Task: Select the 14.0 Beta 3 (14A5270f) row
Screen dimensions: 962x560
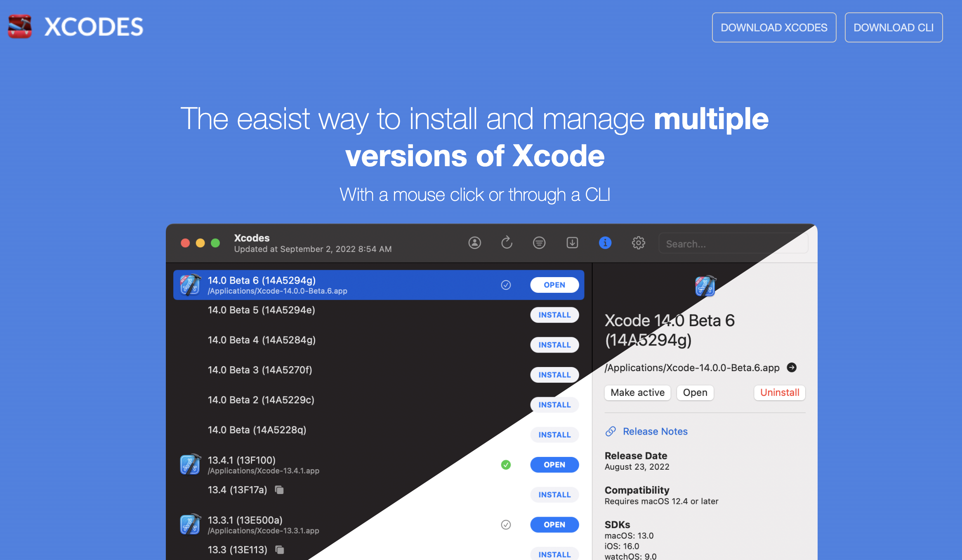Action: (x=260, y=370)
